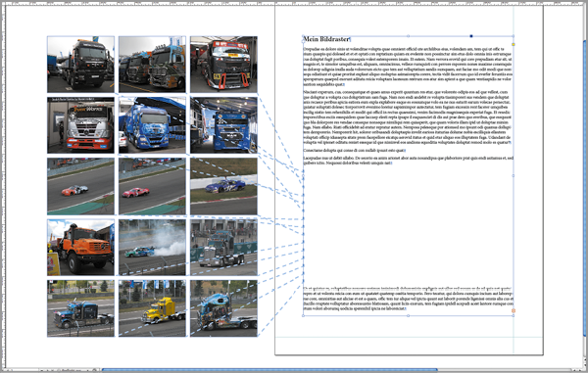Image resolution: width=588 pixels, height=373 pixels.
Task: Click inside the 'Mein Bildraster' heading
Action: (x=326, y=39)
